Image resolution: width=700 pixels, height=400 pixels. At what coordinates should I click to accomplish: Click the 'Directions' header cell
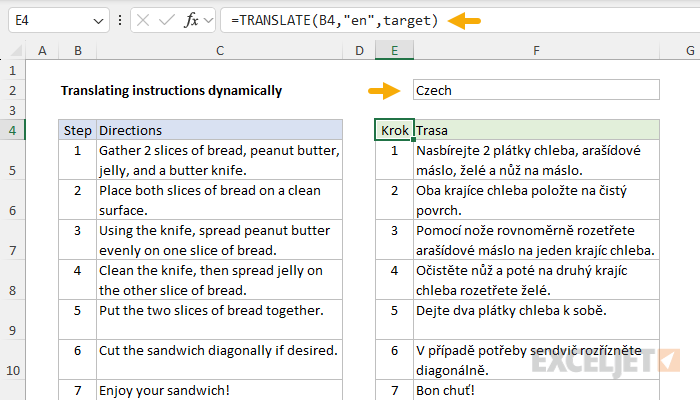coord(220,130)
